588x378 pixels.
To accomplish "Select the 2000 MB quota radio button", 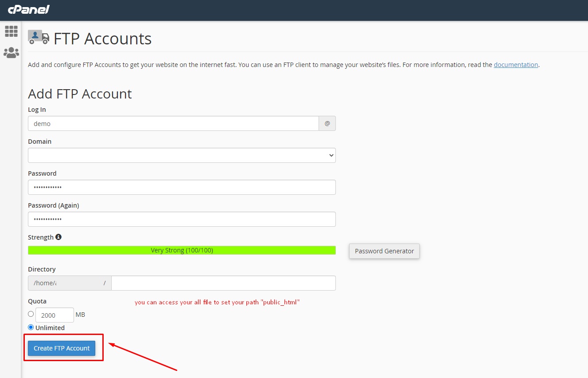I will (31, 314).
